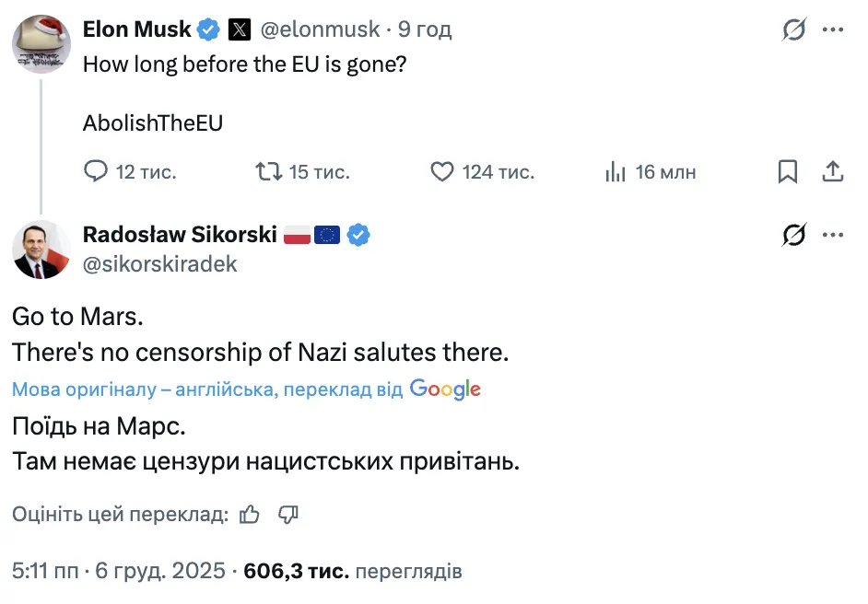Open view analytics icon showing 16 млн
The image size is (868, 604).
615,171
